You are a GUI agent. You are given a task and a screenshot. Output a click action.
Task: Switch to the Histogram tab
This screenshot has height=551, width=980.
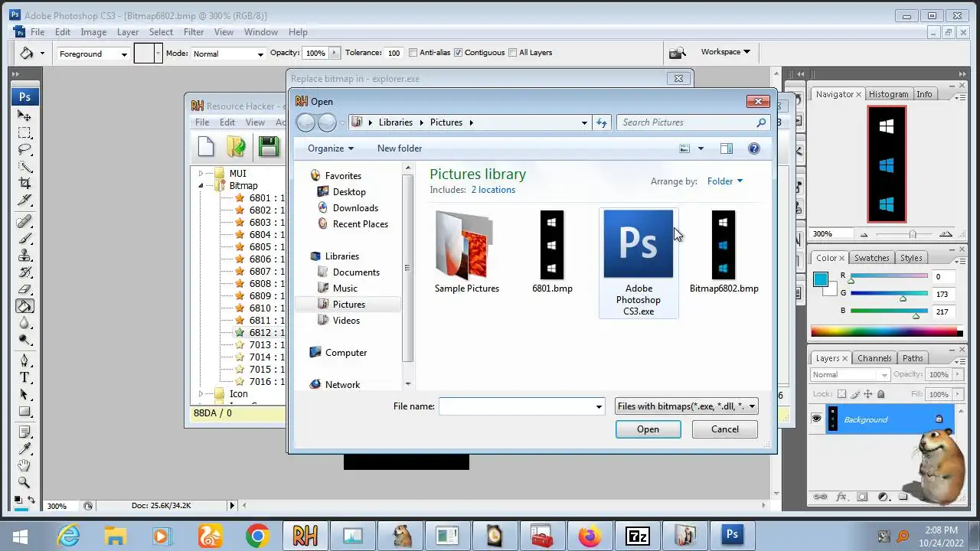(888, 94)
